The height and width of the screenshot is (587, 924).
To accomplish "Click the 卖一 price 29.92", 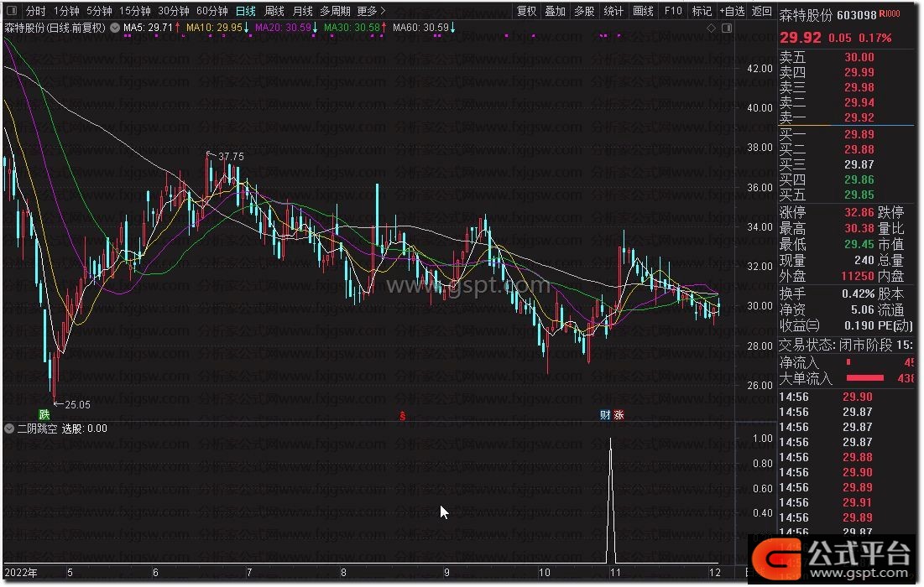I will coord(859,117).
